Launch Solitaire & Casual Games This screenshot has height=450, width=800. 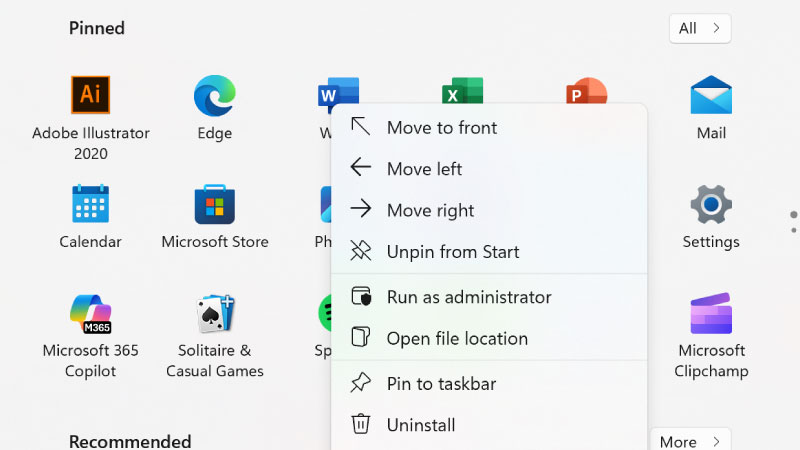pos(214,314)
